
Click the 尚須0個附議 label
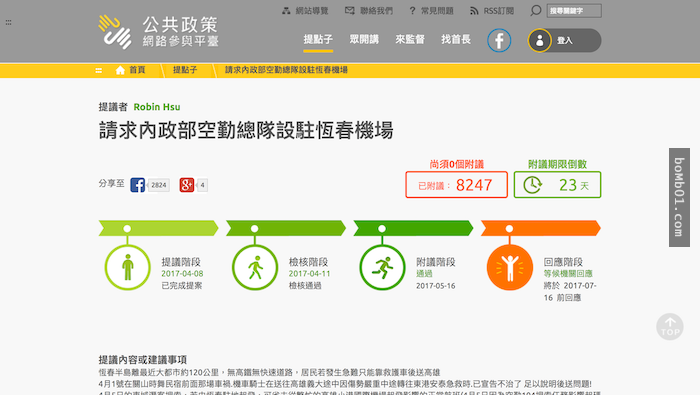pos(457,164)
